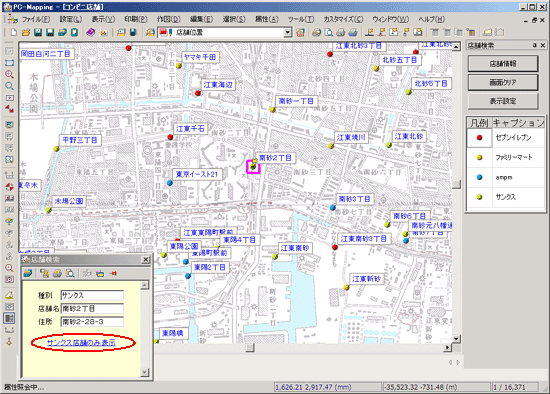Click the red-and-white circle icon
Screen dimensions: 550x394
(9, 187)
